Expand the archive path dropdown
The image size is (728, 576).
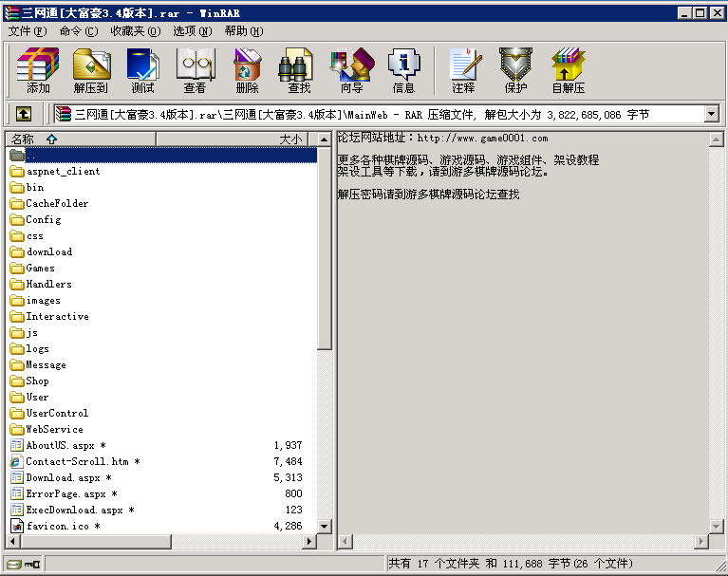(712, 115)
